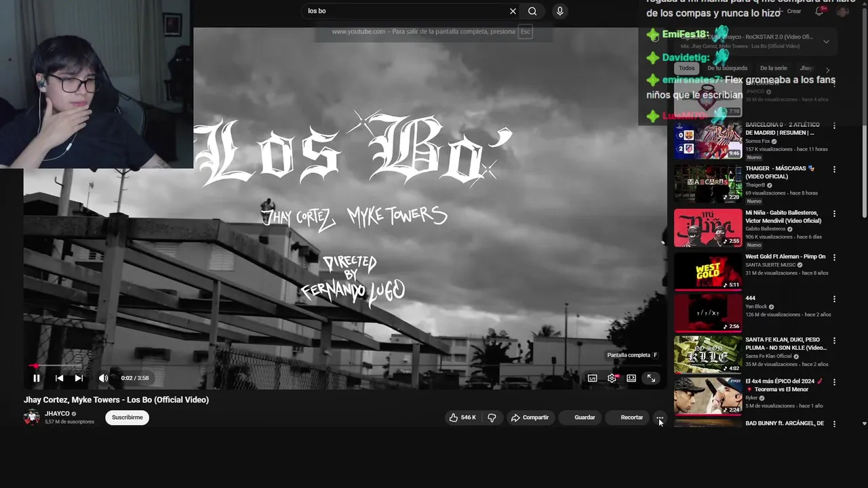Open El 4x4 más ÉPICO thumbnail
The width and height of the screenshot is (868, 488).
tap(708, 396)
